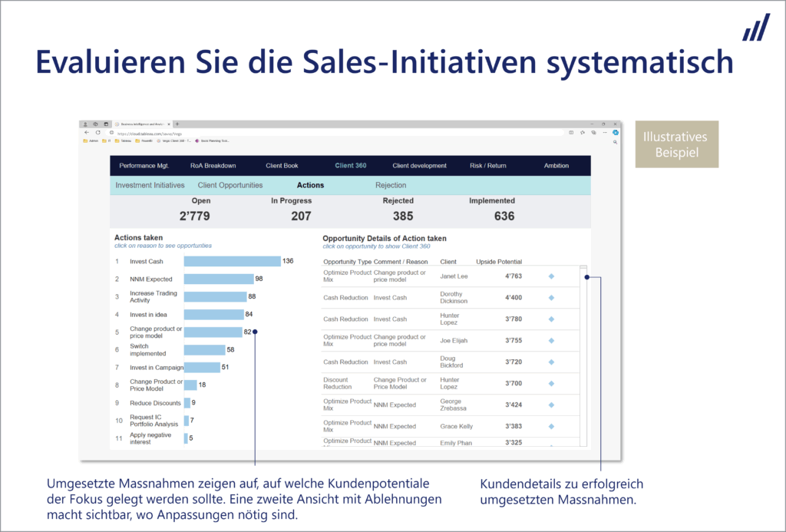Select the Rejection sub-tab
Viewport: 786px width, 532px height.
coord(391,185)
